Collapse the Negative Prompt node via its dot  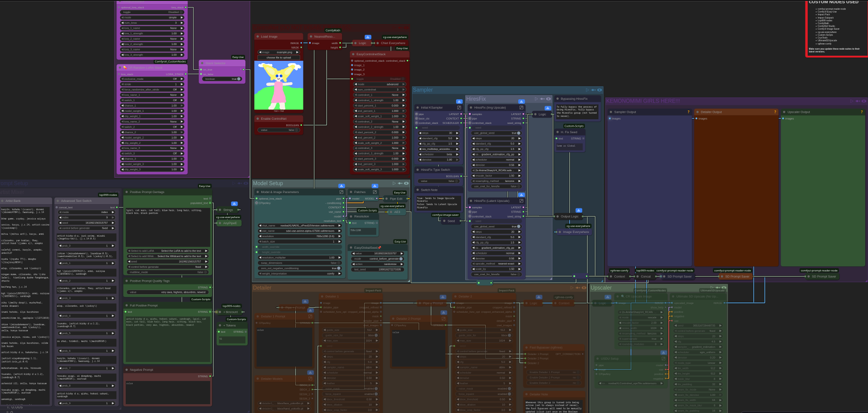click(127, 370)
